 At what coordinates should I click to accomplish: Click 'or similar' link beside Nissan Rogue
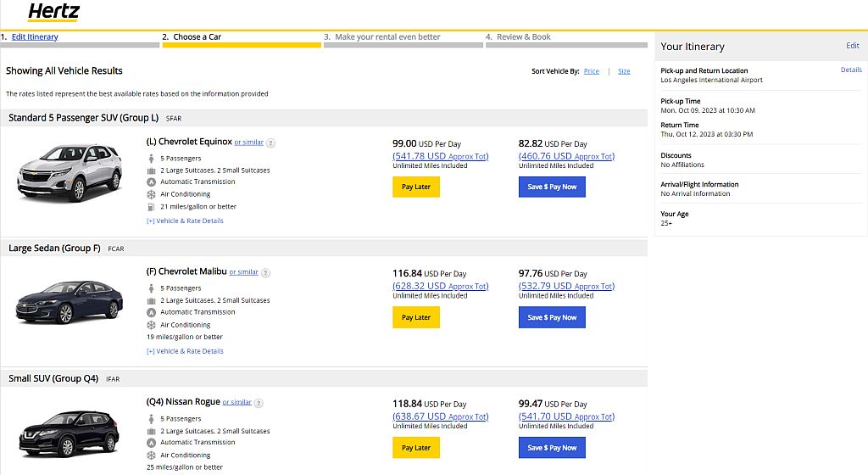tap(237, 402)
